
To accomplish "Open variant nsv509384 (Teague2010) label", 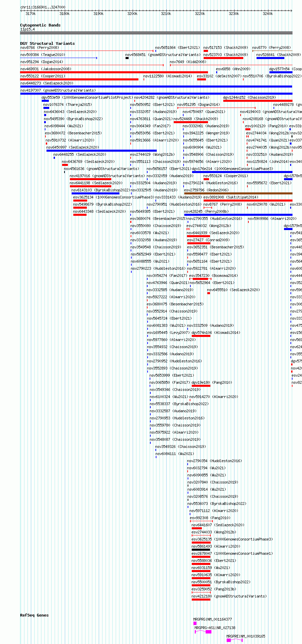I will [43, 55].
